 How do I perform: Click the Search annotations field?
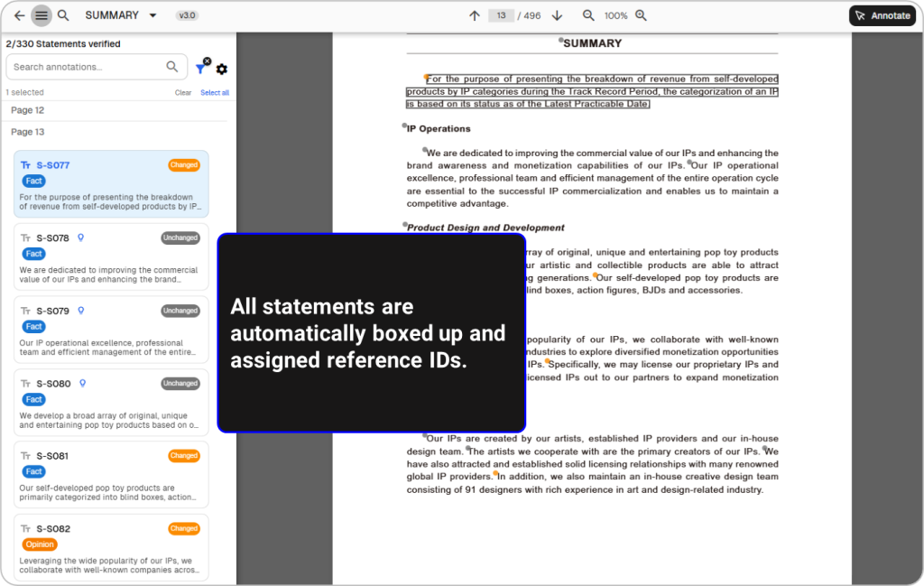point(86,67)
